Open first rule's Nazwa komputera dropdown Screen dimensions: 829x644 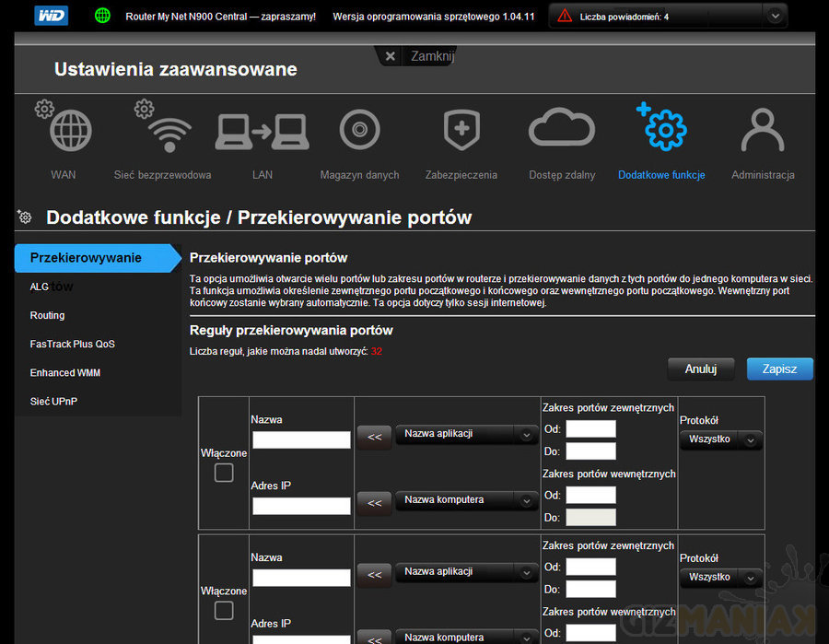click(x=466, y=500)
